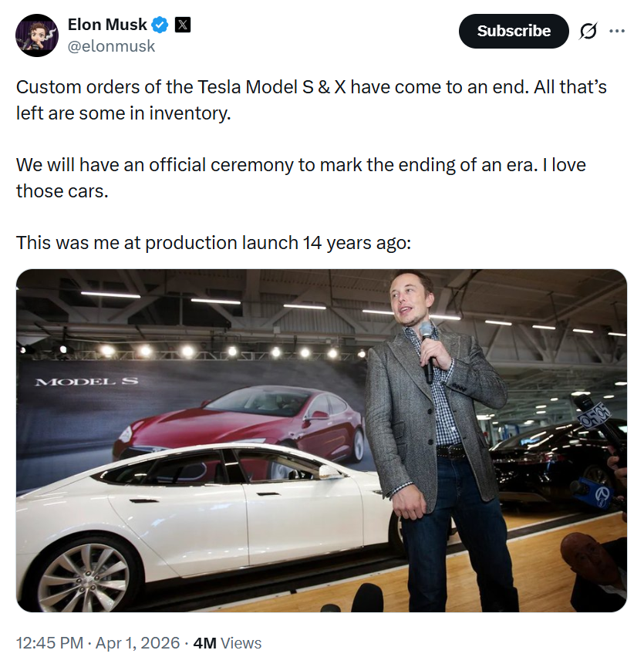
Task: Click the X affiliation badge beside name
Action: pos(182,25)
